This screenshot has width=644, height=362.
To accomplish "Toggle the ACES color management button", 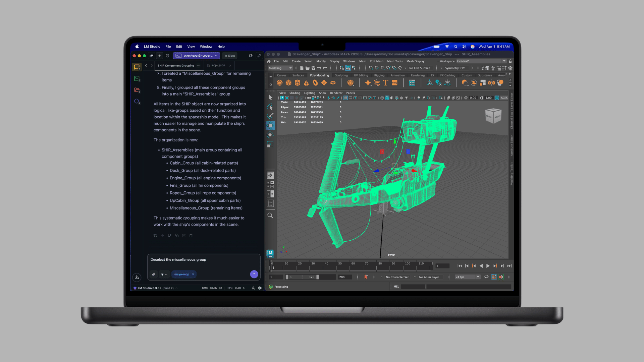I will tap(504, 98).
